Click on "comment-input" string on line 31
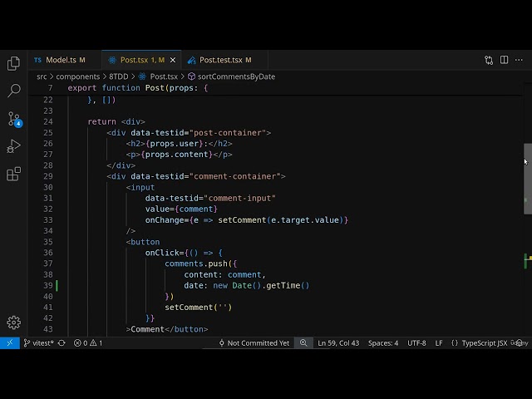This screenshot has width=532, height=399. (x=239, y=198)
